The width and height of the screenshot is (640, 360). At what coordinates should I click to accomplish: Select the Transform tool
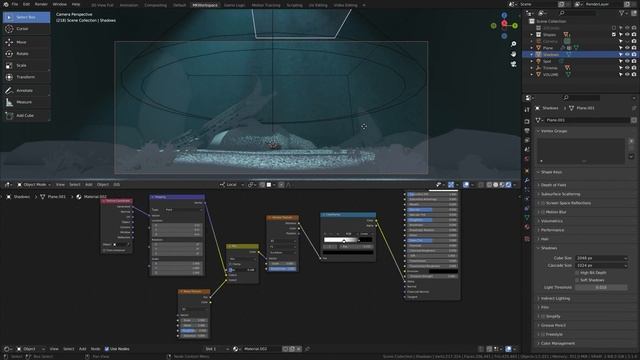click(27, 77)
